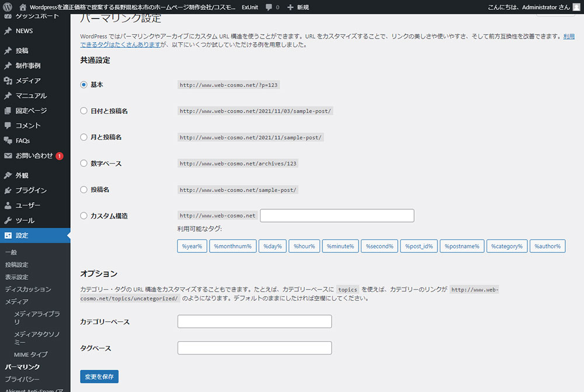The image size is (584, 392).
Task: Click the ツール wrench icon in sidebar
Action: click(8, 221)
